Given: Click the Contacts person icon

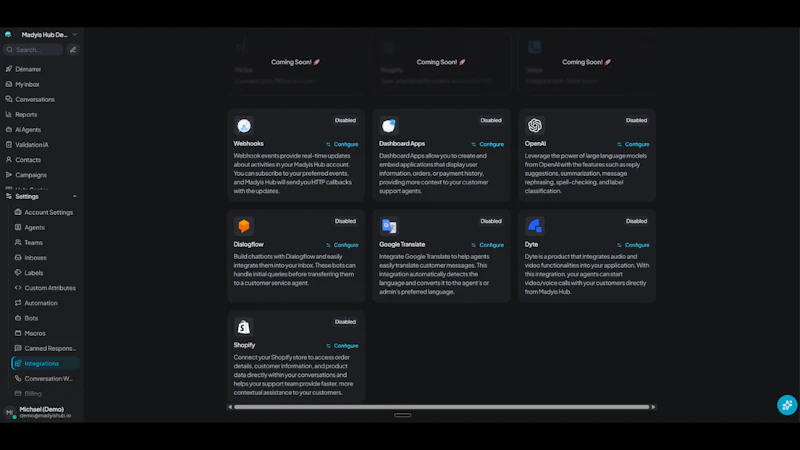Looking at the screenshot, I should [x=9, y=160].
